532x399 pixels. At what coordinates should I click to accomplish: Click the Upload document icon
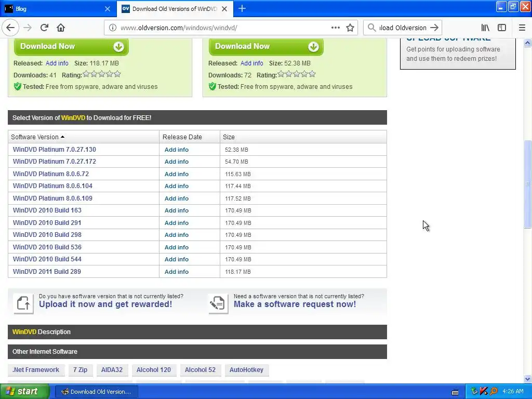[23, 303]
